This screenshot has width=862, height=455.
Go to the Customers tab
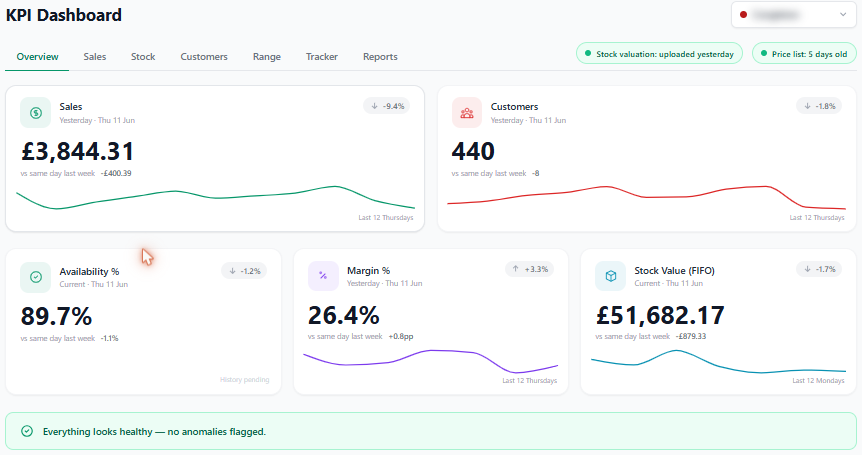click(x=204, y=57)
